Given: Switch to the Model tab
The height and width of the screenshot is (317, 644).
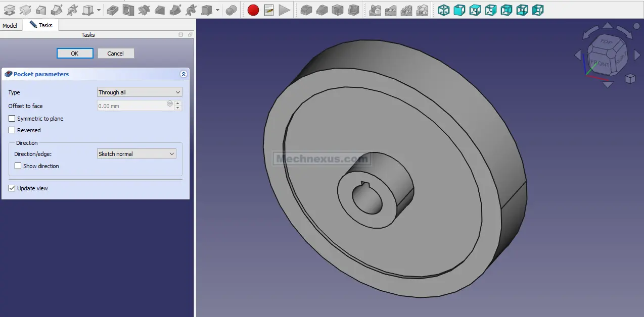Looking at the screenshot, I should (x=10, y=25).
